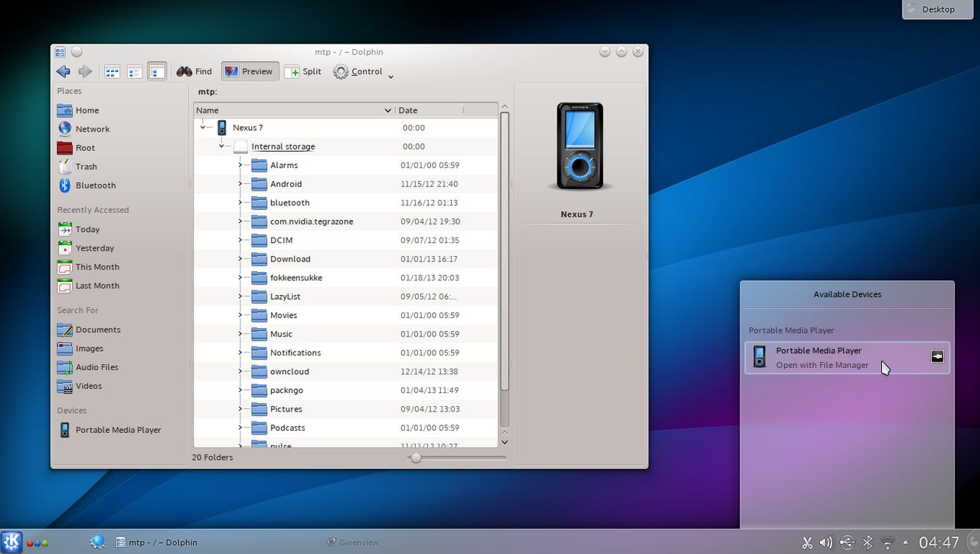
Task: Open Find with binoculars icon
Action: point(194,71)
